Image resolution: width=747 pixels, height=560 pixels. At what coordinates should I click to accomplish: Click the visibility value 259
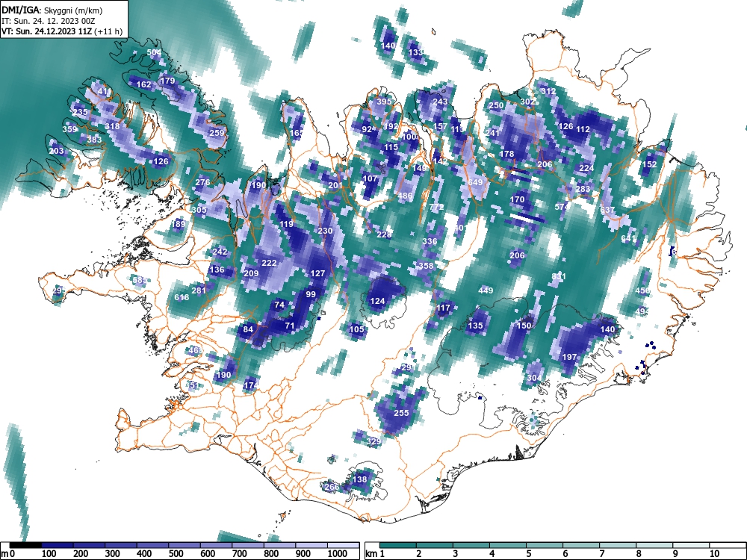pyautogui.click(x=217, y=133)
